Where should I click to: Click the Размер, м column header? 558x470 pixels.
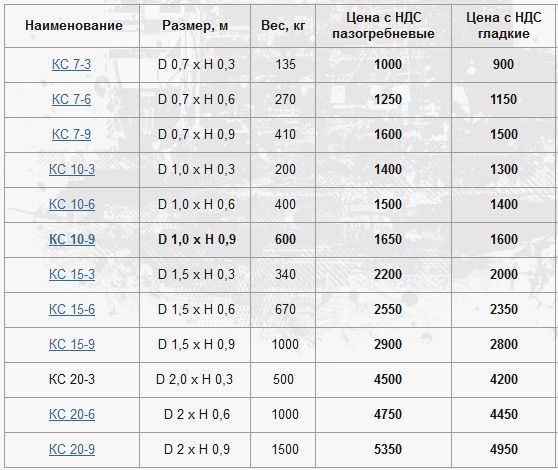tap(195, 26)
